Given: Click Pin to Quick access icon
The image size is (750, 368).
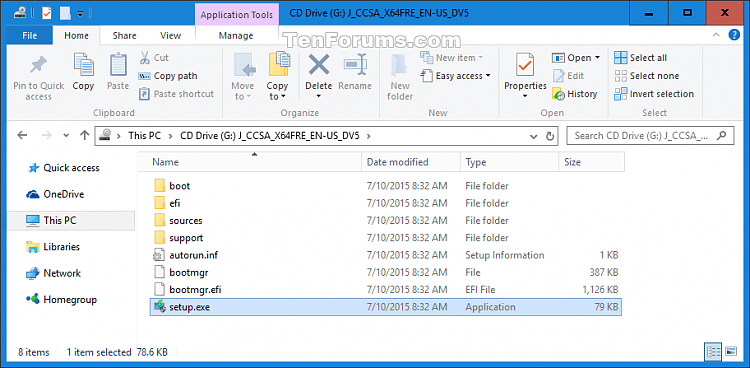Looking at the screenshot, I should [x=38, y=66].
